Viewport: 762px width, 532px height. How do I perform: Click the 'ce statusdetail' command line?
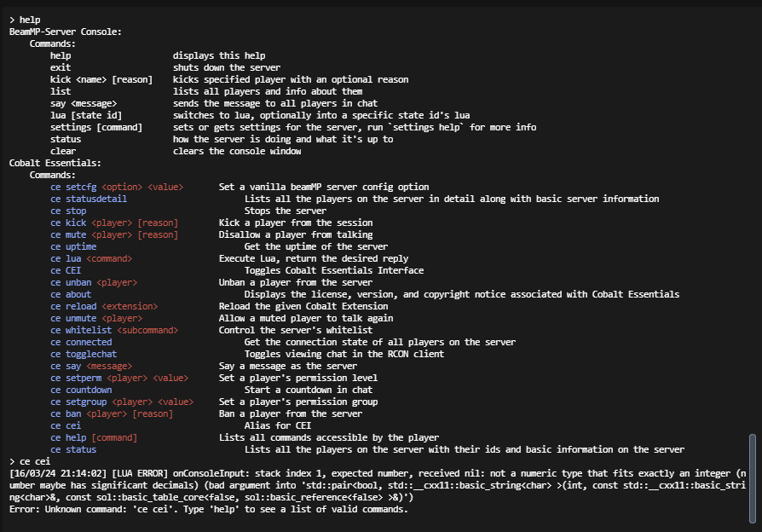click(x=89, y=199)
